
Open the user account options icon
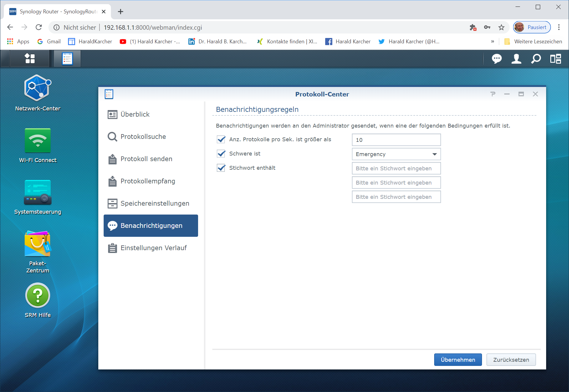point(516,59)
